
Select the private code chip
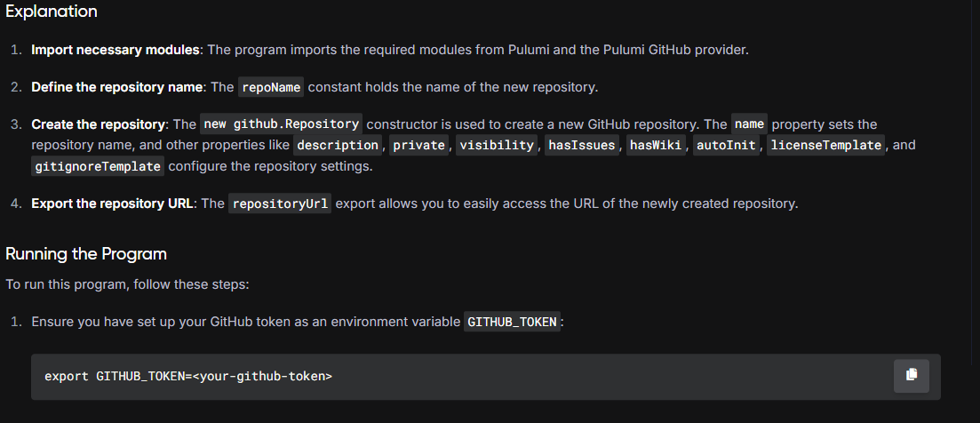coord(418,145)
